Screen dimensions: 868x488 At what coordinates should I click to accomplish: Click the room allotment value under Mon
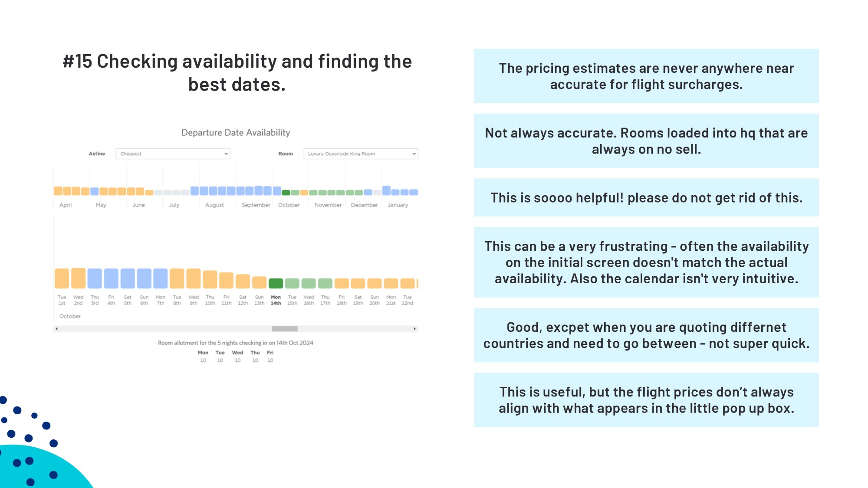(203, 360)
